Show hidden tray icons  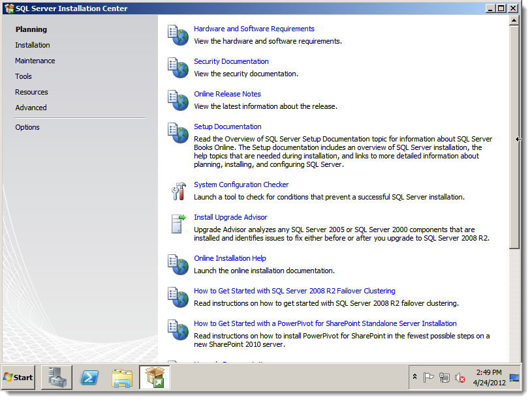pos(415,377)
